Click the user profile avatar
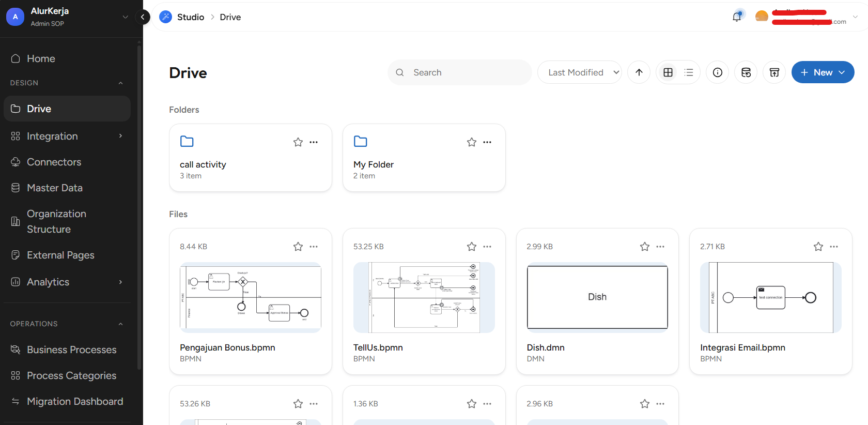The image size is (868, 425). click(x=762, y=17)
